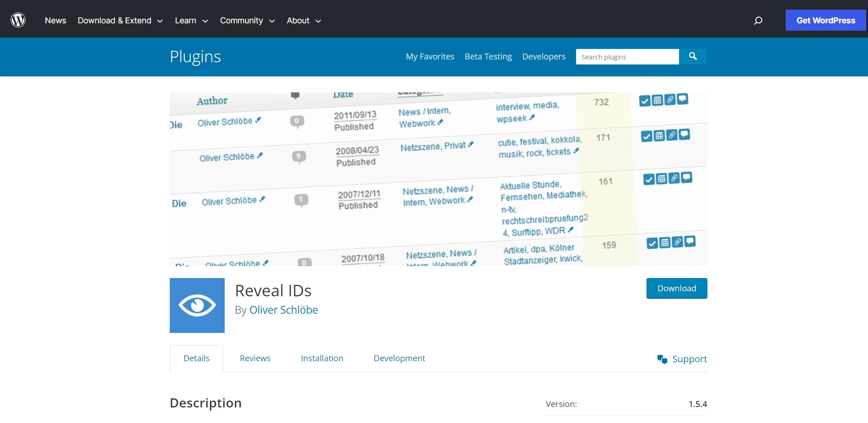The image size is (868, 423).
Task: Expand the Learn dropdown menu
Action: [x=192, y=21]
